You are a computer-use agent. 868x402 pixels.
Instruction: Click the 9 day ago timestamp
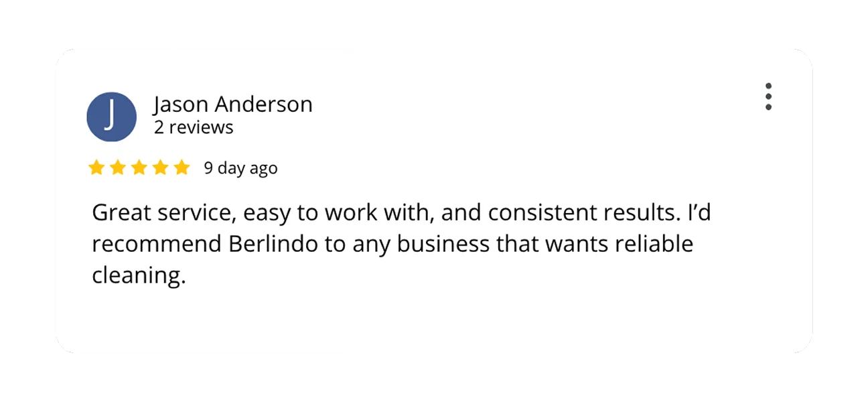[x=240, y=168]
